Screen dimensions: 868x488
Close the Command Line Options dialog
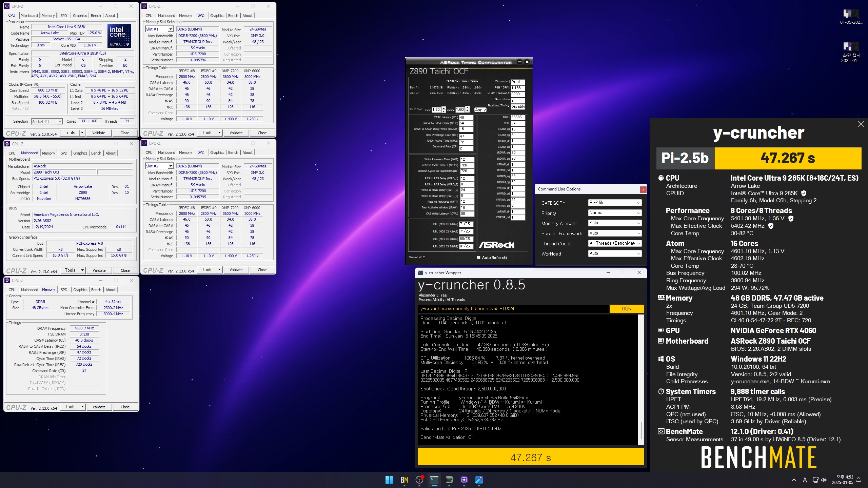(643, 189)
